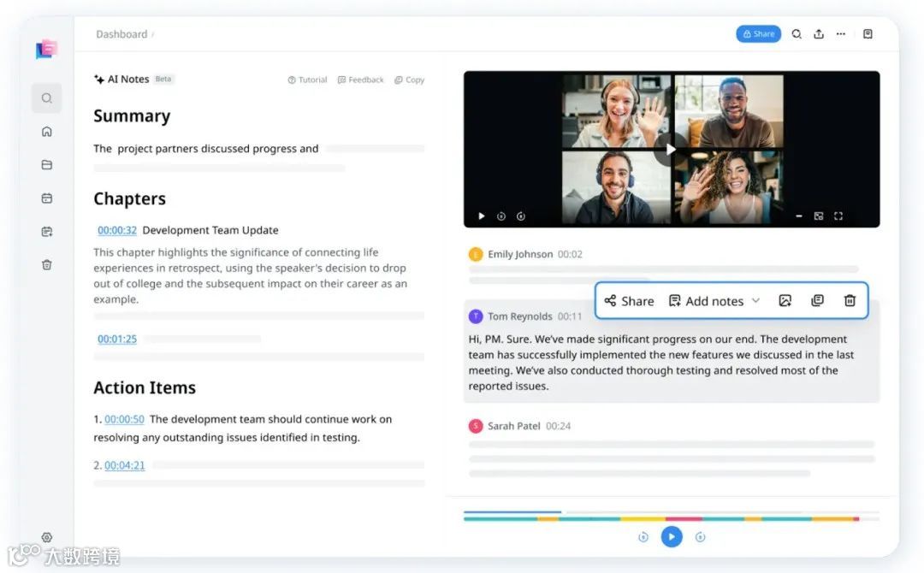Screen dimensions: 924x573
Task: Click the Emily Johnson 00:02 timestamp
Action: 570,254
